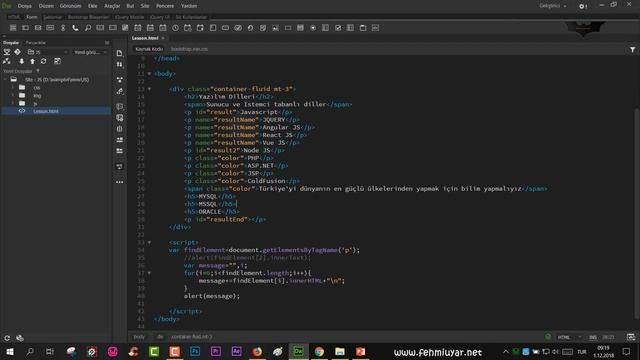Insert a Fieldset from Form toolbar
The height and width of the screenshot is (360, 640).
click(x=363, y=28)
